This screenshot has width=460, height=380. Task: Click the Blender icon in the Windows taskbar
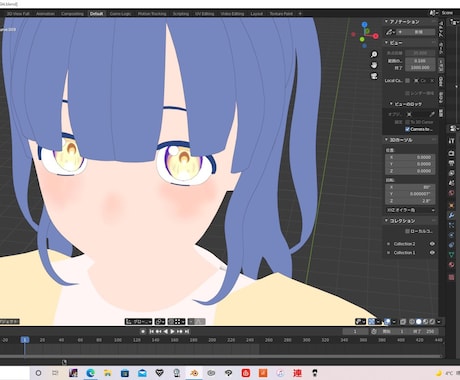194,373
